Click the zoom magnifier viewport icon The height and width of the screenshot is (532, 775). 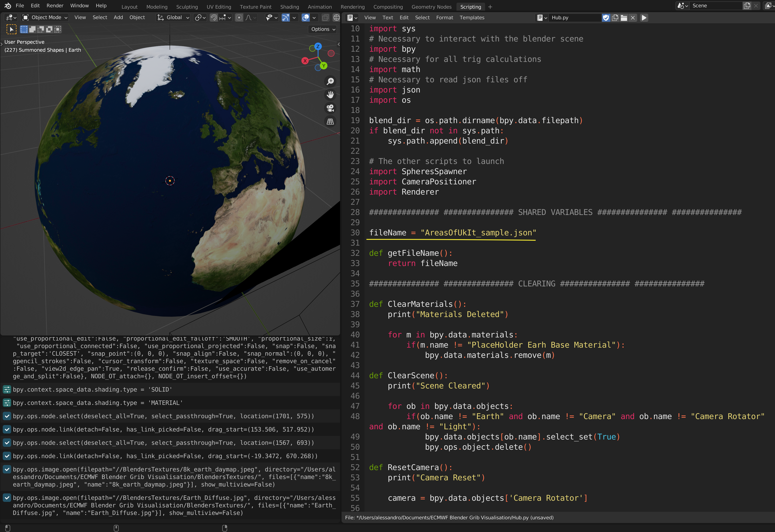coord(330,81)
